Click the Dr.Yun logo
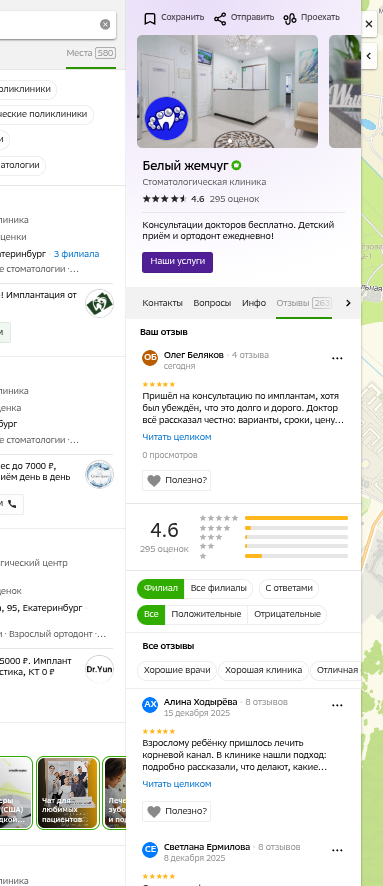 99,669
